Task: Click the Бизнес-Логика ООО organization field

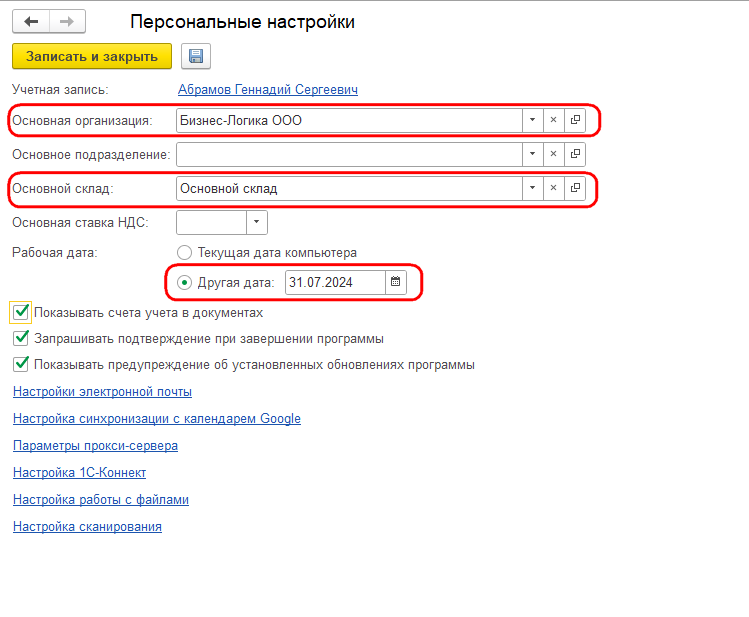Action: pyautogui.click(x=349, y=120)
